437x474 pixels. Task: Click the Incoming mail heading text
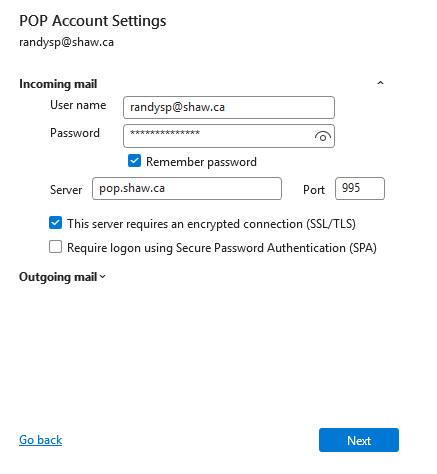point(58,84)
